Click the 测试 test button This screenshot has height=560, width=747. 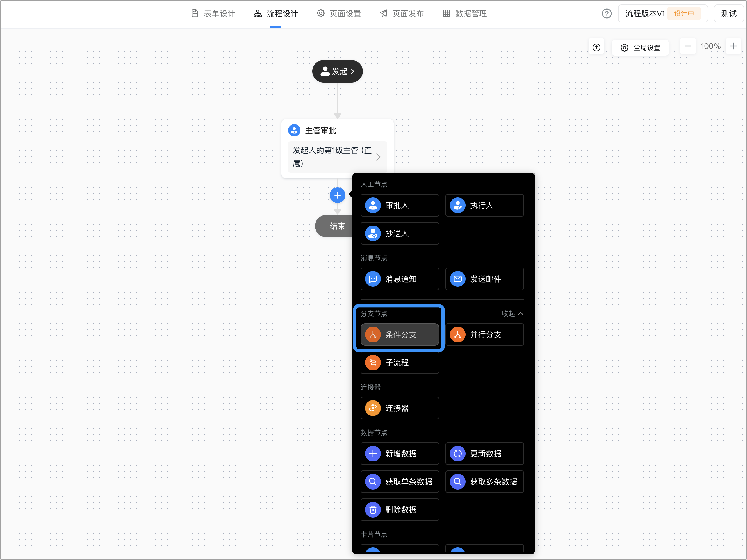(x=728, y=13)
